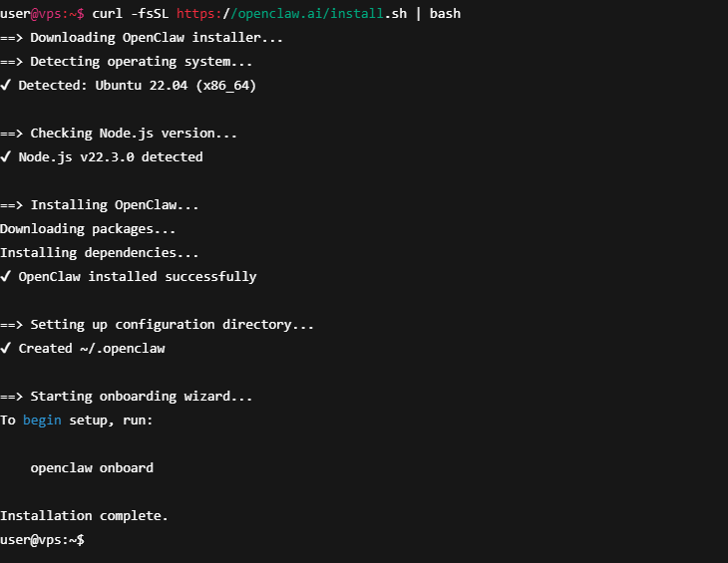Click the checkmark before "Node.js v22.3.0 detected"
This screenshot has width=728, height=563.
[6, 157]
